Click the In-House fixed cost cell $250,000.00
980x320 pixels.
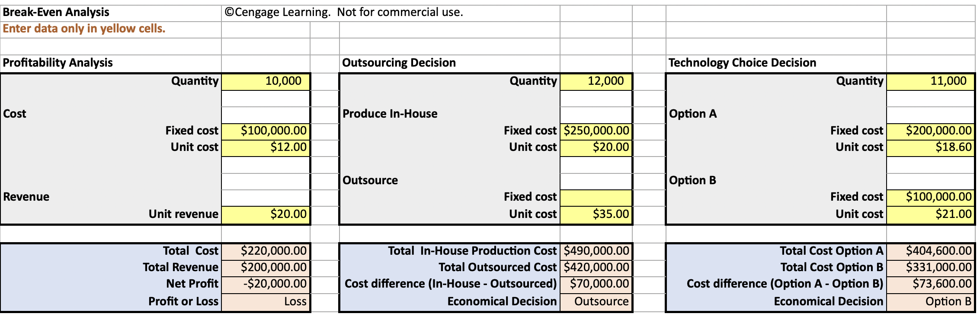click(596, 131)
